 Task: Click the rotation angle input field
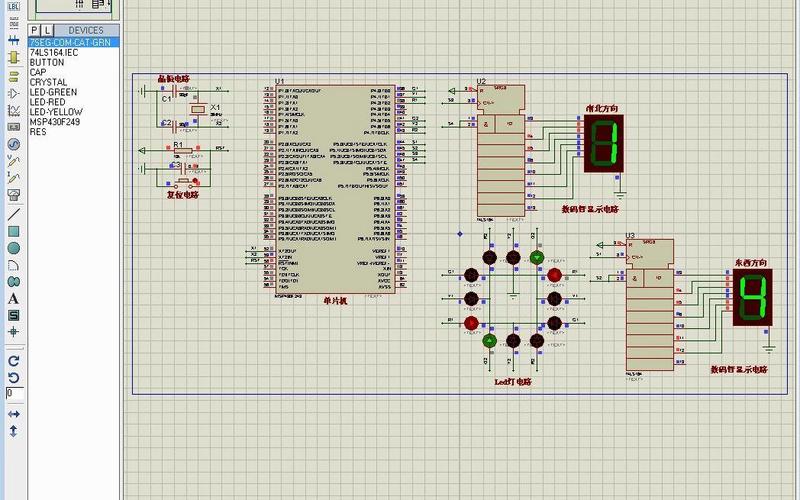tap(14, 394)
